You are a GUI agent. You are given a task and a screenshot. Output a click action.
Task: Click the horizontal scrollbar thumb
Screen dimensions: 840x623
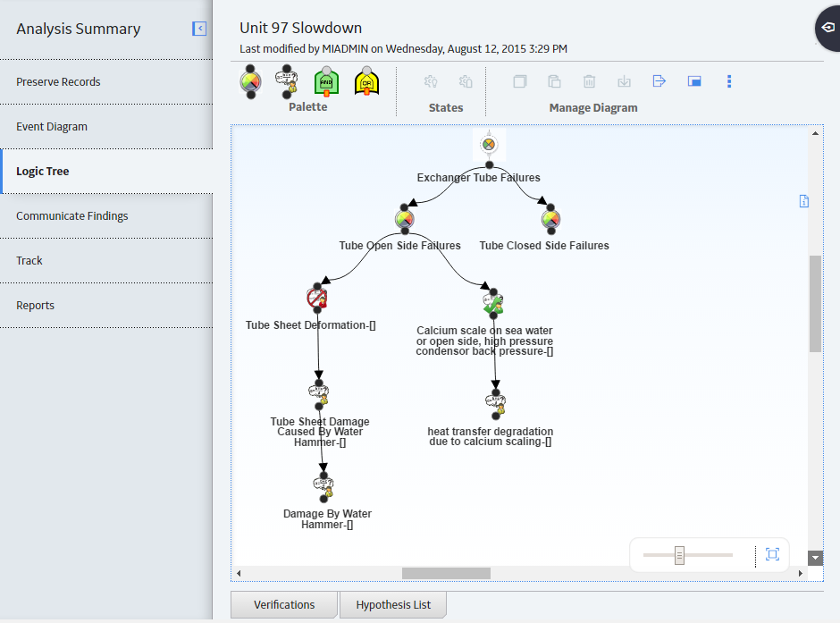point(446,573)
